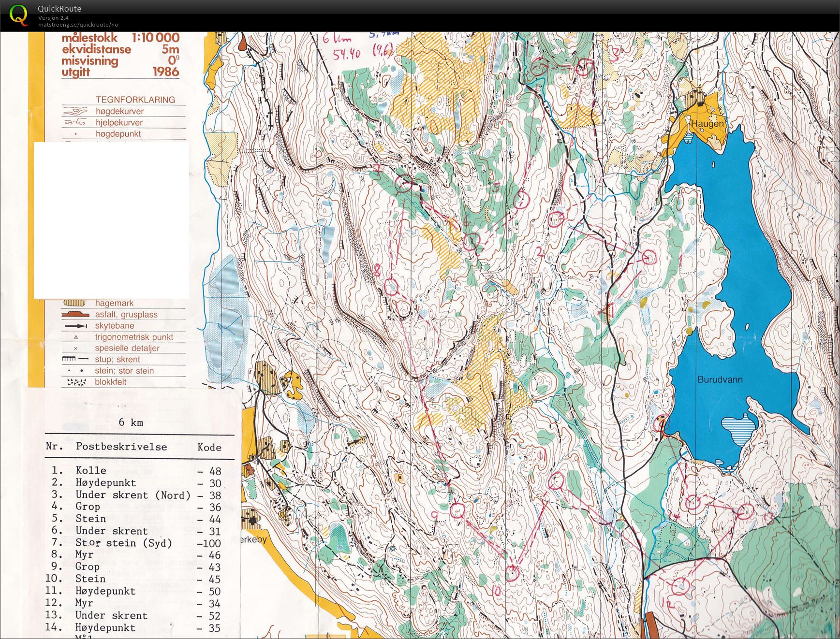Click 'Myr' in control row 8
Image resolution: width=840 pixels, height=639 pixels.
[x=84, y=555]
